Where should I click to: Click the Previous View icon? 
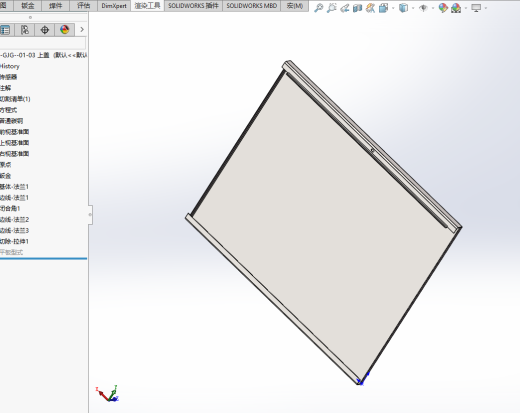pyautogui.click(x=345, y=8)
